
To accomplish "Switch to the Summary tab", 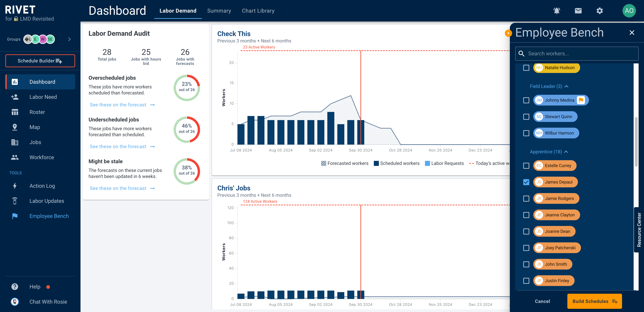I will 219,11.
